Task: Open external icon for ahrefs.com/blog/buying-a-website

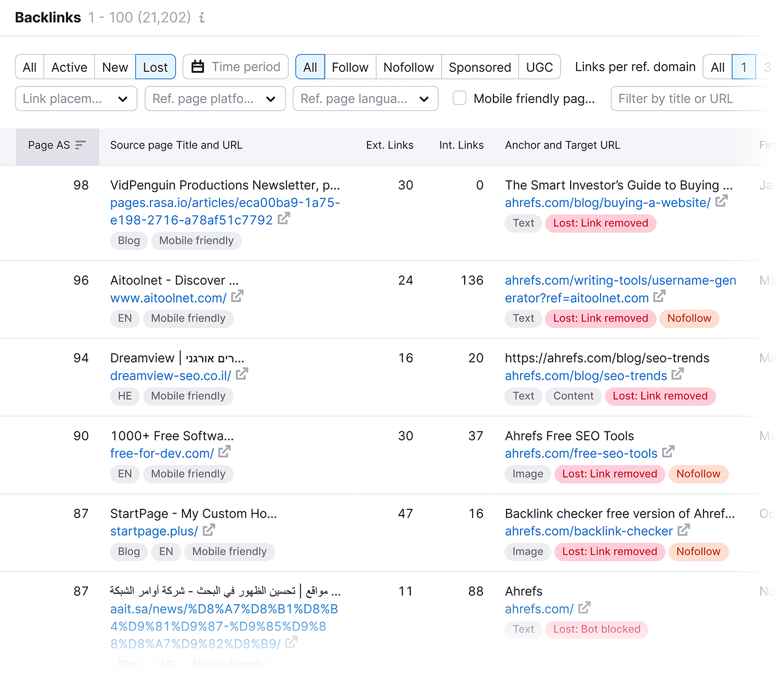Action: pos(722,201)
